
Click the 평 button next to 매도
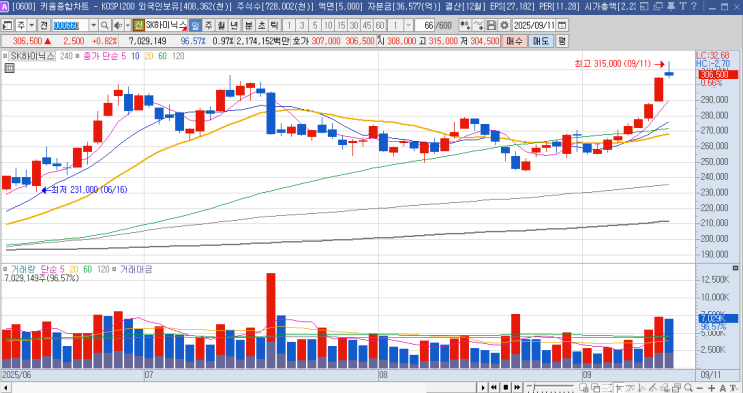coord(562,41)
